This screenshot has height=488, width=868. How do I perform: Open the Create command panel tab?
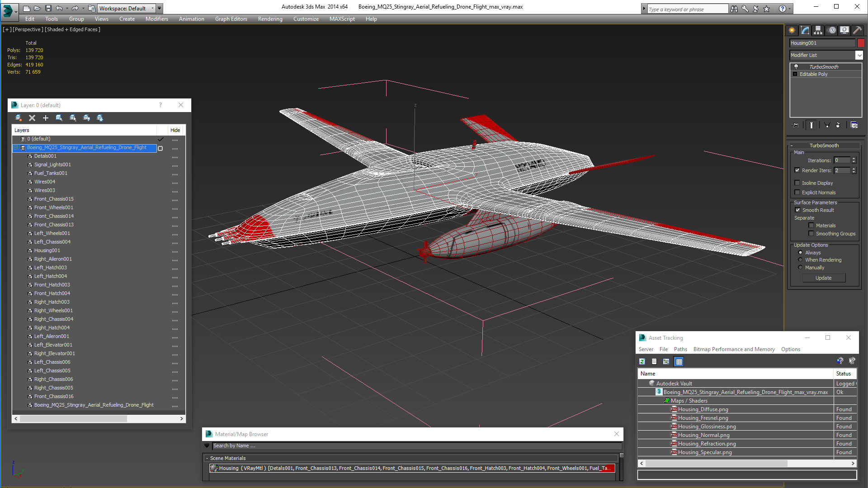[792, 30]
